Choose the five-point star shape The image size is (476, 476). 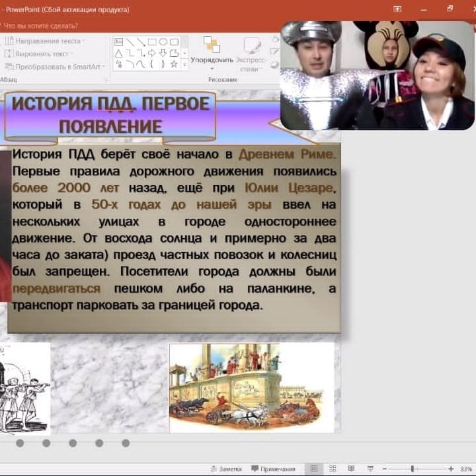point(174,64)
